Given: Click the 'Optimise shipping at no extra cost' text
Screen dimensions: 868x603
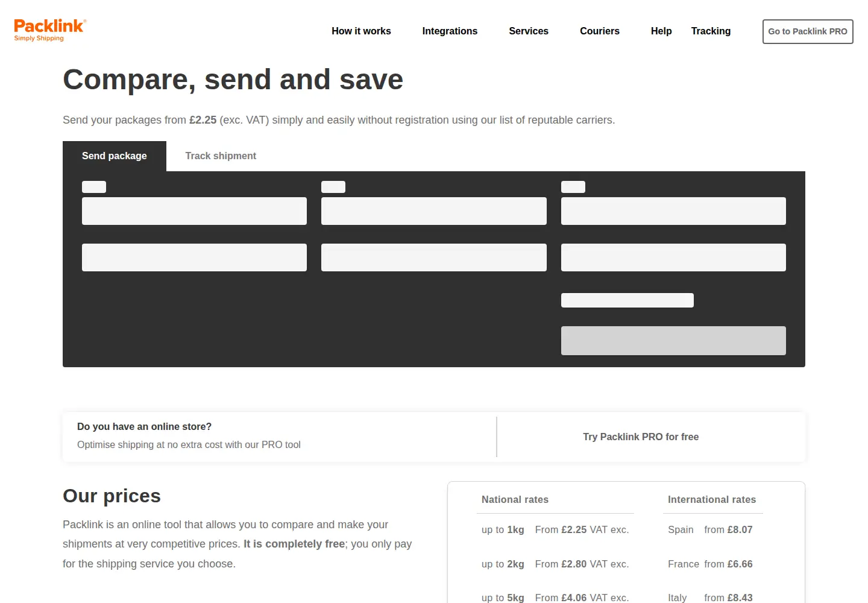Looking at the screenshot, I should point(189,444).
